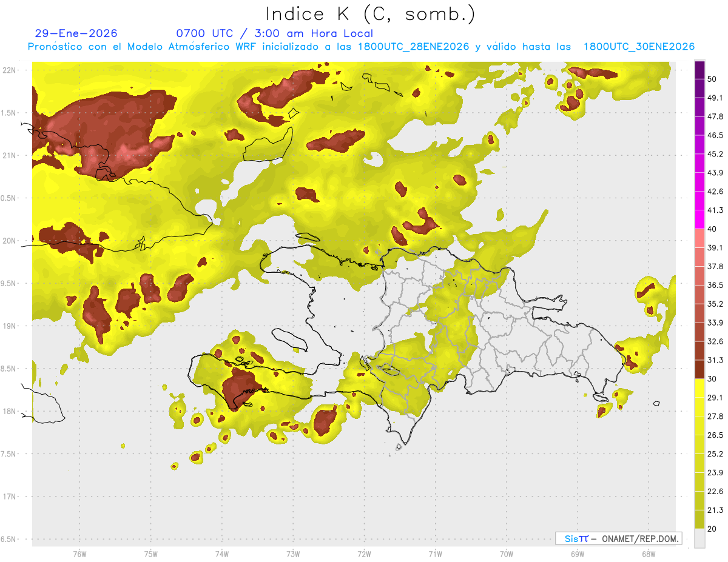This screenshot has height=562, width=728.
Task: Click the "Pronóstico con el Modelo Atmosférico WRF" line
Action: tap(361, 47)
